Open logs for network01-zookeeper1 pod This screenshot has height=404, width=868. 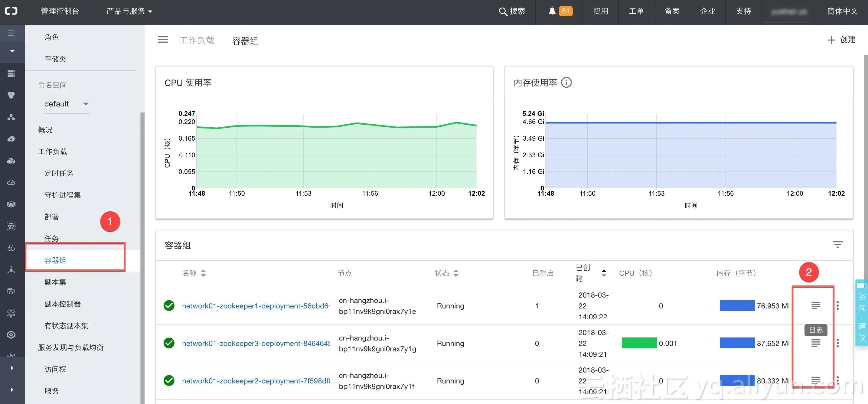click(815, 306)
